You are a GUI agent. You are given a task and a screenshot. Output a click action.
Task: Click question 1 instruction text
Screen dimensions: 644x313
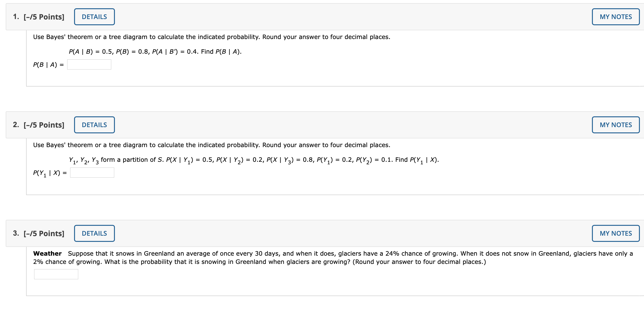tap(211, 36)
